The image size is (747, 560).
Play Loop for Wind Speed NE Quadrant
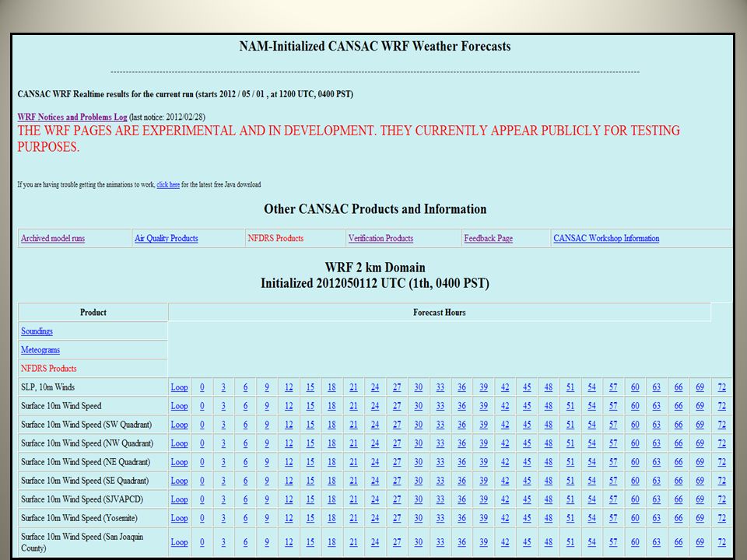point(179,462)
